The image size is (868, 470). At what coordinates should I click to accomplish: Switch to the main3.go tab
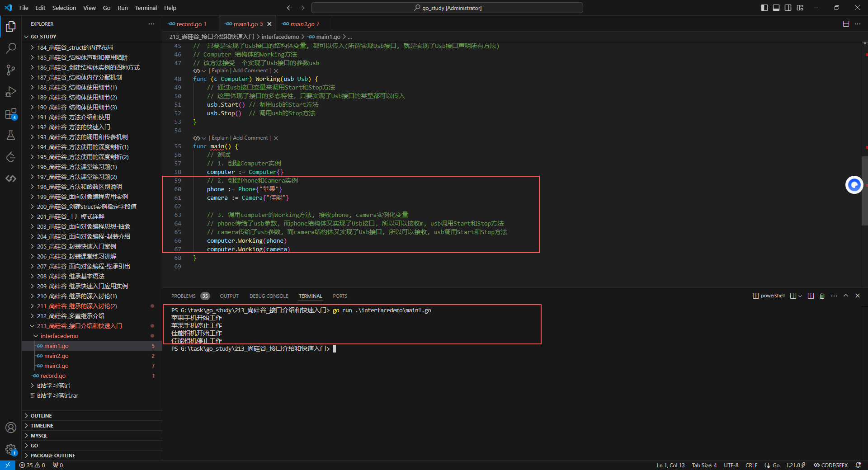[x=304, y=24]
